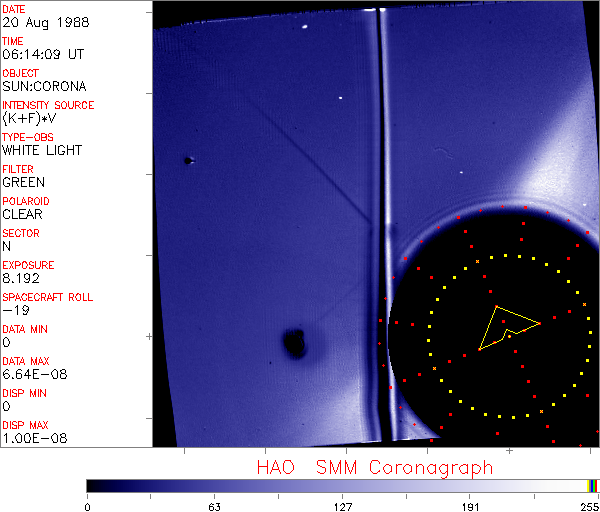Image resolution: width=600 pixels, height=512 pixels.
Task: Click the data max value "6.64E-08"
Action: [x=30, y=375]
